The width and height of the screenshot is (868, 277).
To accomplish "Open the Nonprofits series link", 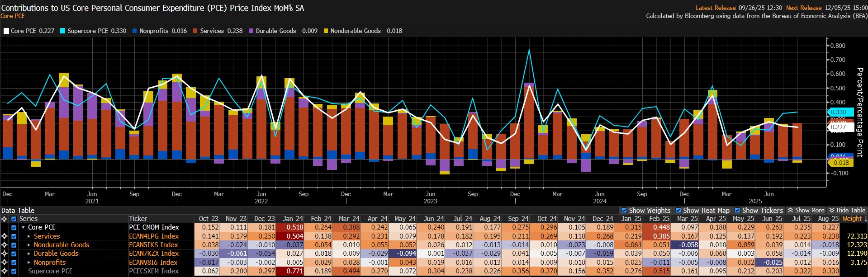I will point(49,263).
